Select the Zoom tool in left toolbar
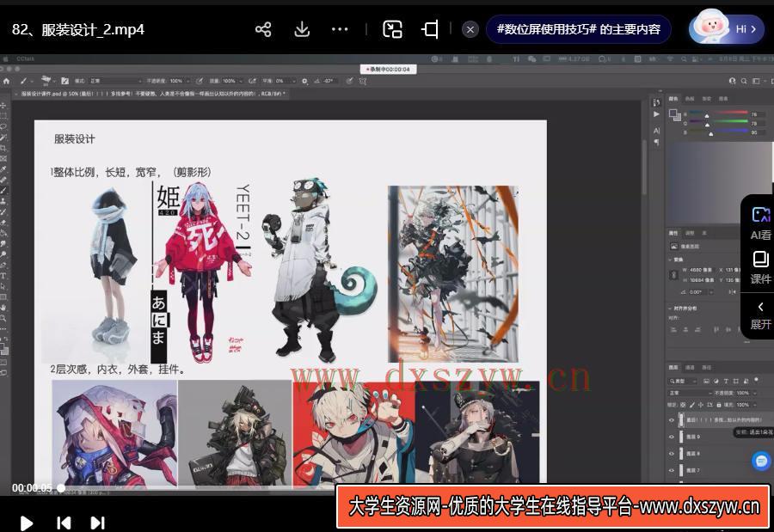The image size is (774, 532). (x=3, y=318)
